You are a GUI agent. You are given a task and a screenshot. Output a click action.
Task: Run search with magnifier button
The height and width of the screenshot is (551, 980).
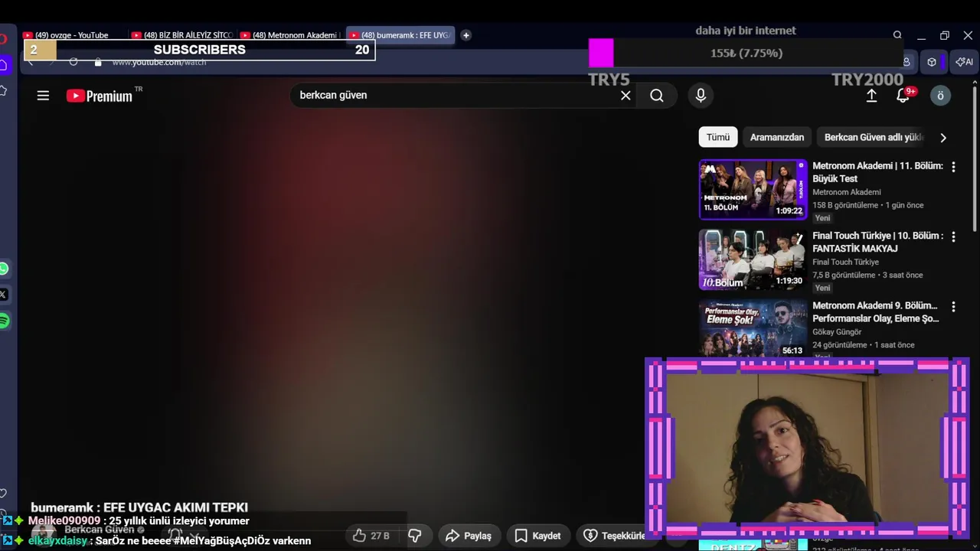pyautogui.click(x=657, y=96)
